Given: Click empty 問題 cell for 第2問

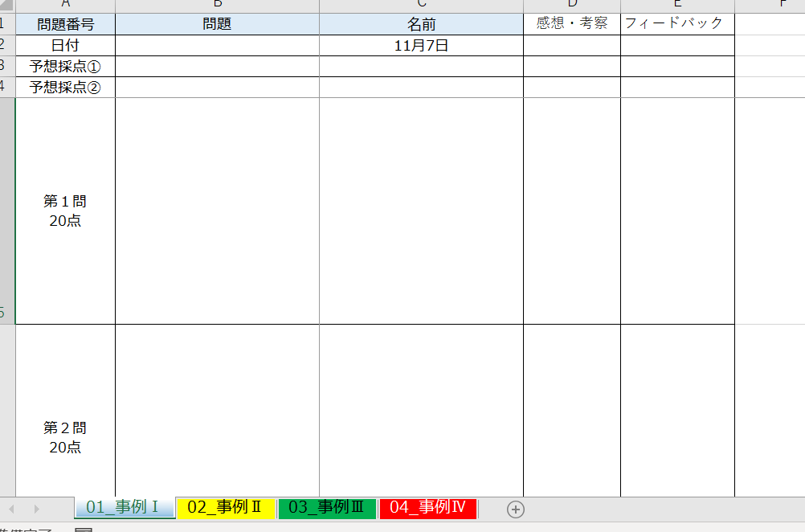Looking at the screenshot, I should (217, 411).
